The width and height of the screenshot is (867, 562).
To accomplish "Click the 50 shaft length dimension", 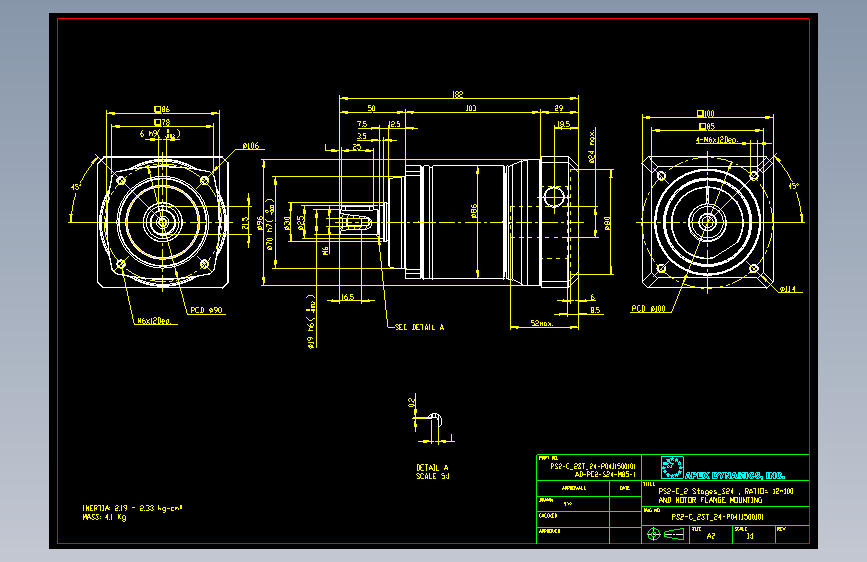I will click(371, 108).
